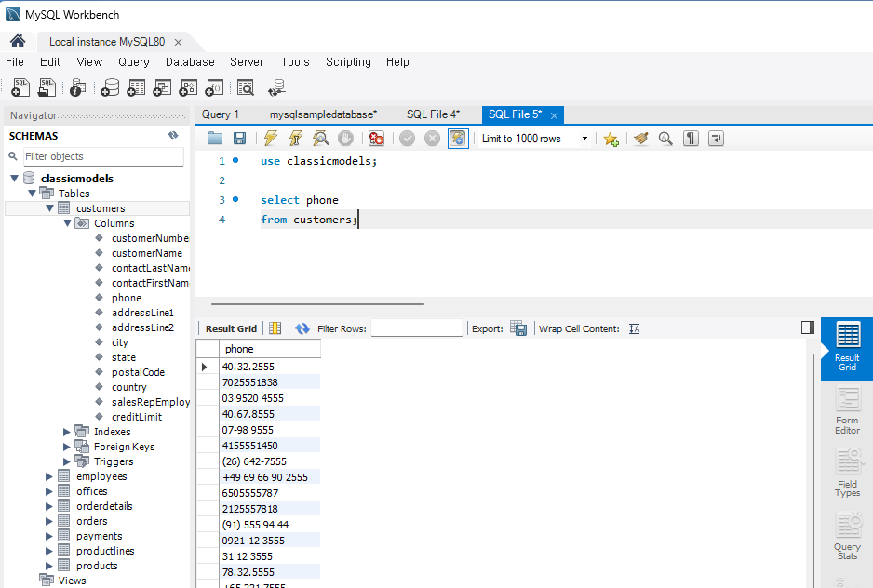Select the products table in tree

[x=97, y=566]
